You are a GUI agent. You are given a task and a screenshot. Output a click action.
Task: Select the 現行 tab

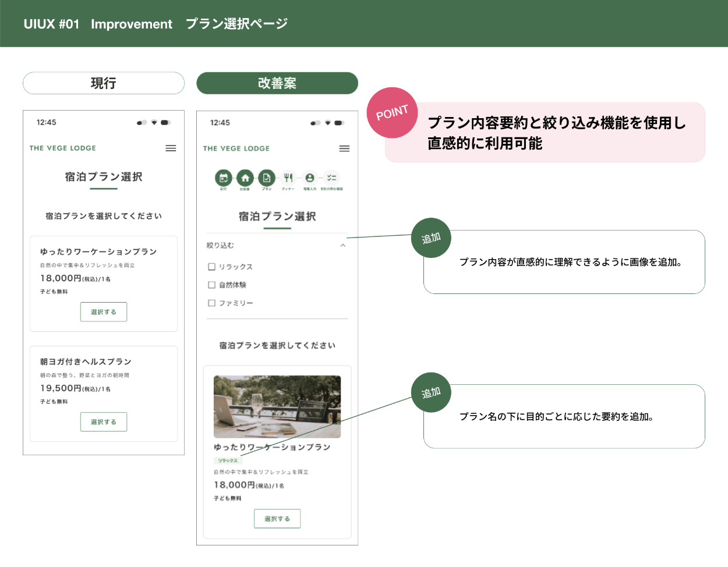coord(104,83)
